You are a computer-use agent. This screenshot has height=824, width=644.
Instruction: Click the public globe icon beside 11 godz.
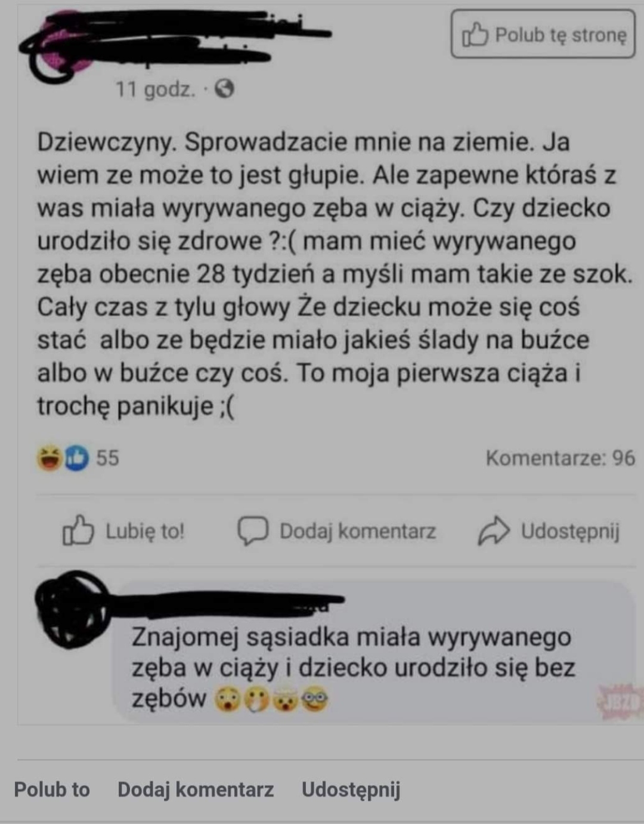click(224, 90)
